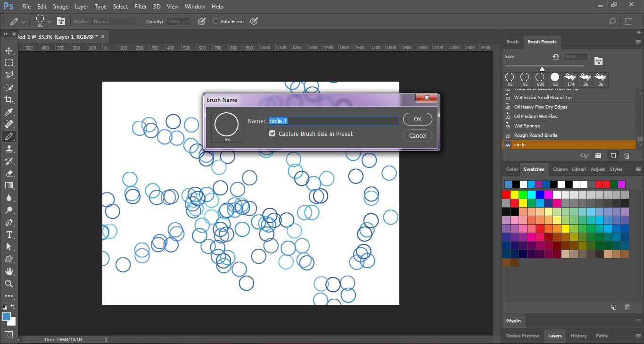Click the brush Name input field
644x344 pixels.
tap(334, 121)
